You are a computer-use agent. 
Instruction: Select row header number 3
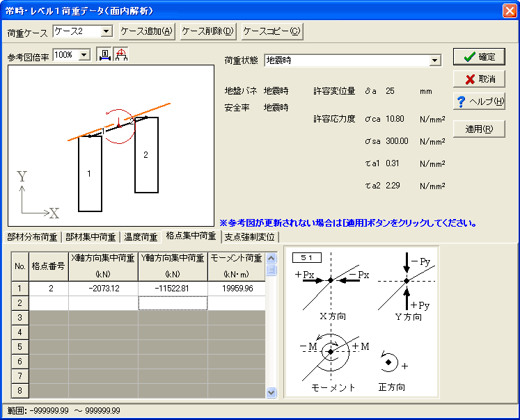[20, 318]
